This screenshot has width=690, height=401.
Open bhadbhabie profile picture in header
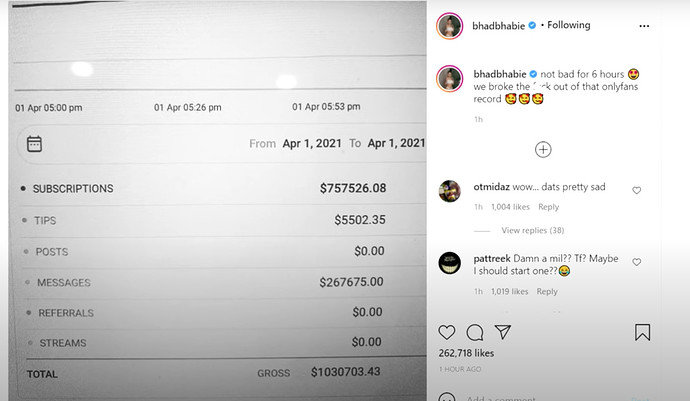450,26
